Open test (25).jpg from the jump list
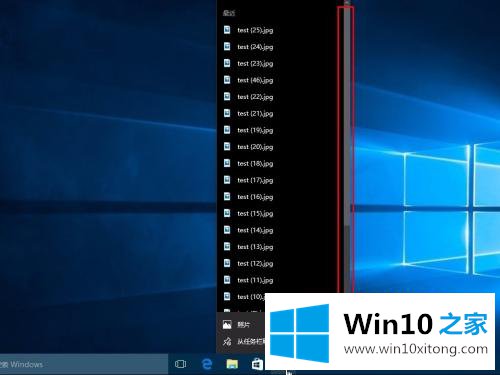The width and height of the screenshot is (500, 375). 280,30
